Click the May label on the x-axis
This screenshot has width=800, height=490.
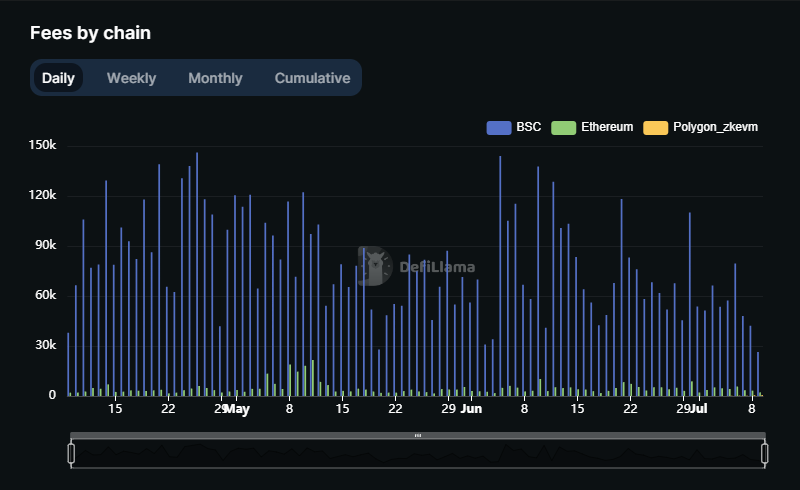(x=237, y=409)
